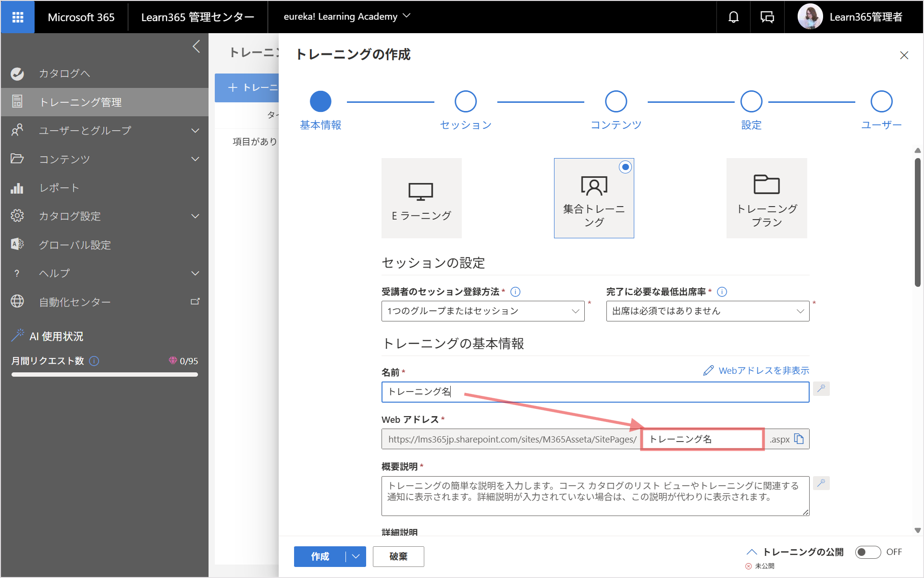924x578 pixels.
Task: Click the 破棄 button
Action: coord(398,556)
